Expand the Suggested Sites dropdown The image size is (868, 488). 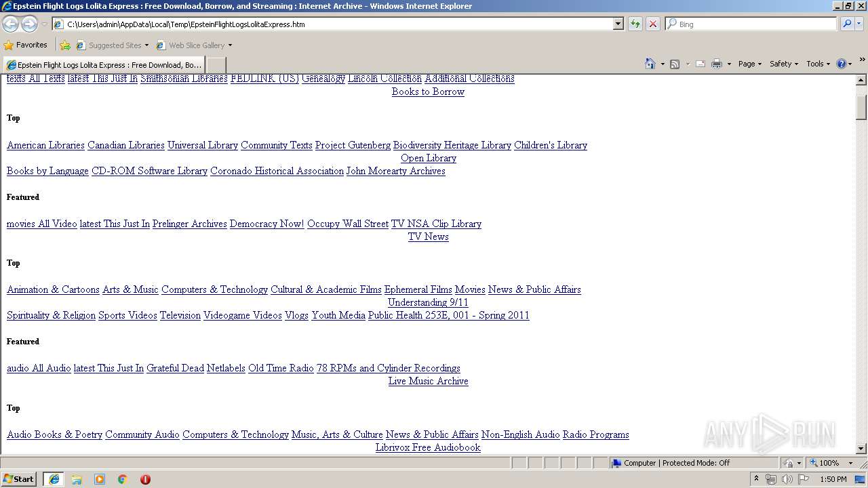[x=146, y=45]
